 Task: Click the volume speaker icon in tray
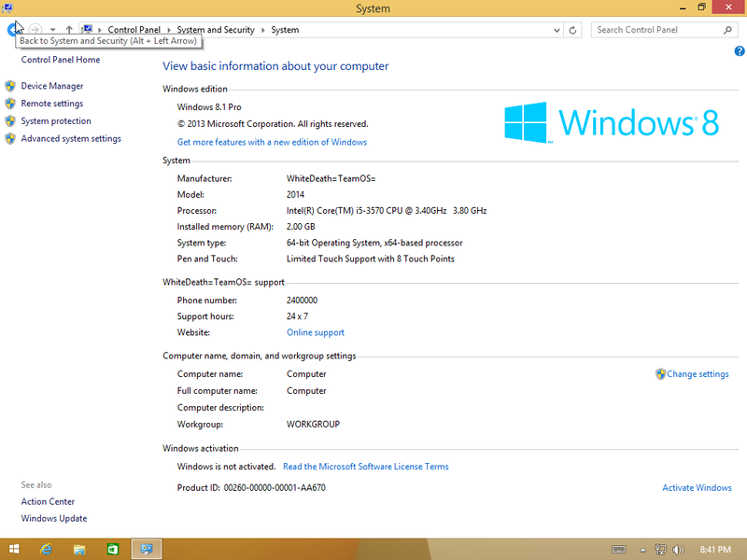[678, 550]
